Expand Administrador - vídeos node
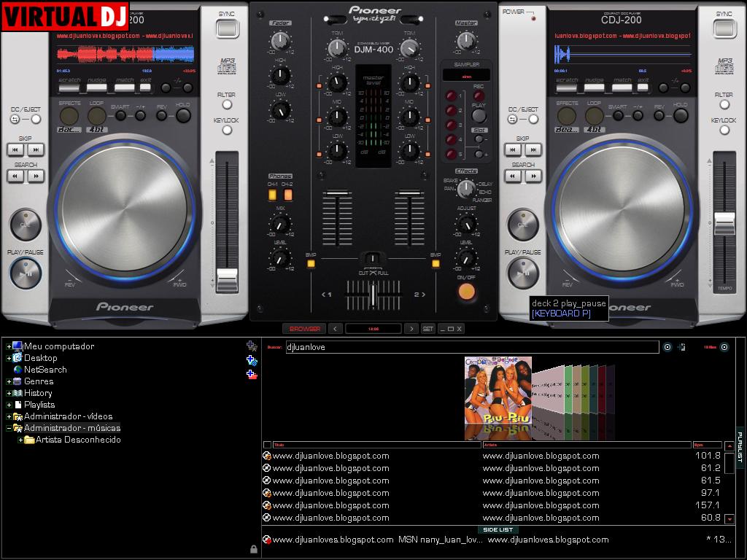 click(x=9, y=416)
